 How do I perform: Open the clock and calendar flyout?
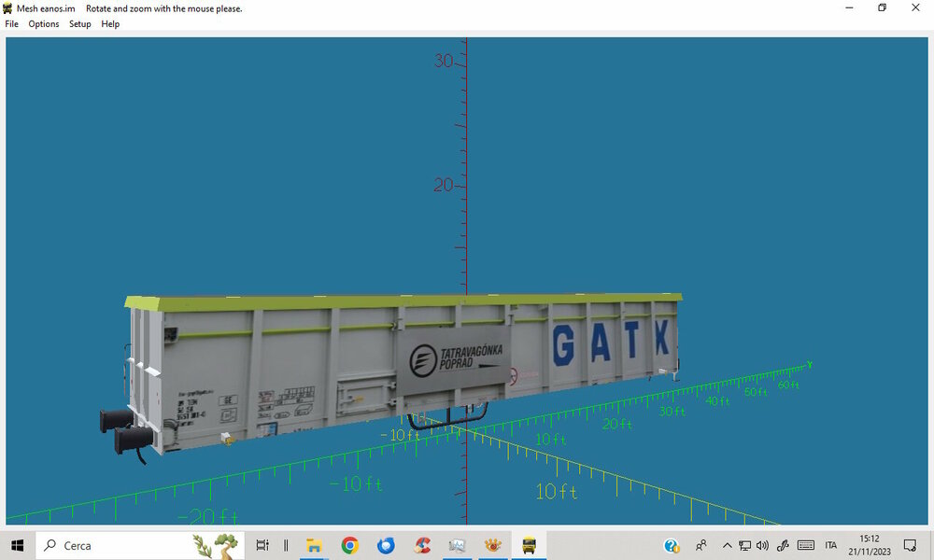870,545
